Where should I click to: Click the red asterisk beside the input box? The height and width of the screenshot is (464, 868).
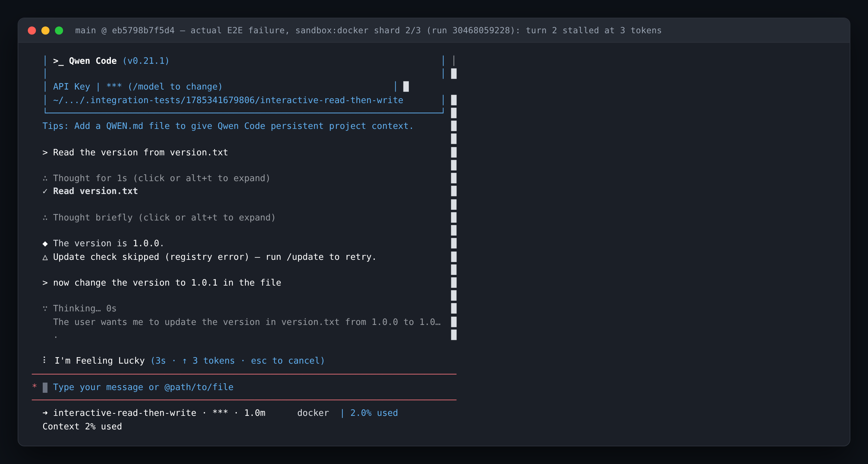[35, 387]
